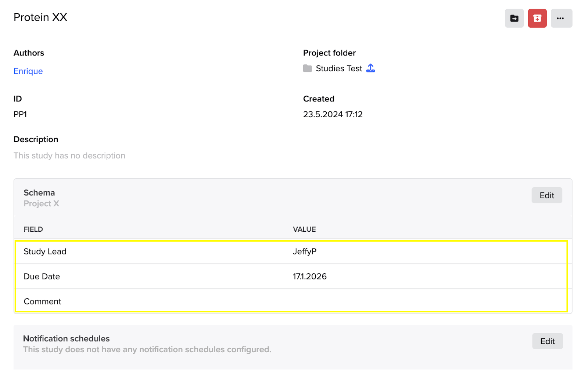Click the 17.1.2026 due date value
Viewport: 588px width, 385px height.
coord(309,277)
